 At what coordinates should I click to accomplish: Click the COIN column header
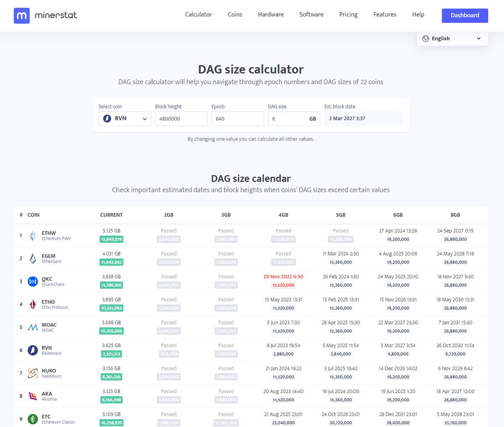[x=34, y=215]
